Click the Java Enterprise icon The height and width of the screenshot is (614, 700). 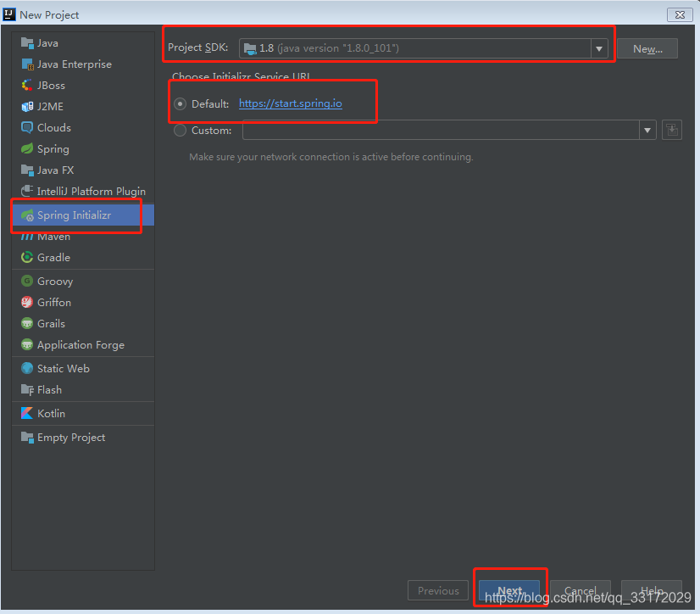[x=27, y=64]
